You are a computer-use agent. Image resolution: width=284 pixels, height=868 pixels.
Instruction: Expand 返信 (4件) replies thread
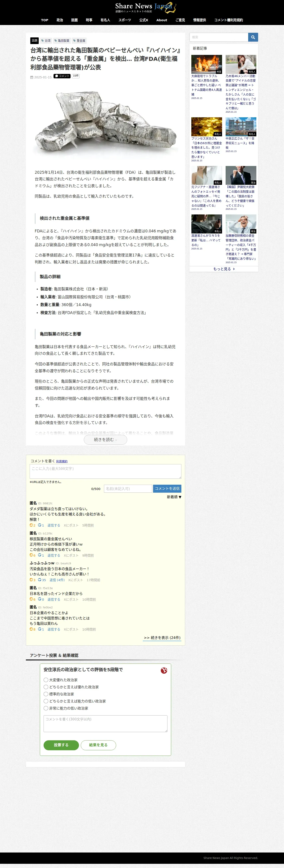pos(57,580)
